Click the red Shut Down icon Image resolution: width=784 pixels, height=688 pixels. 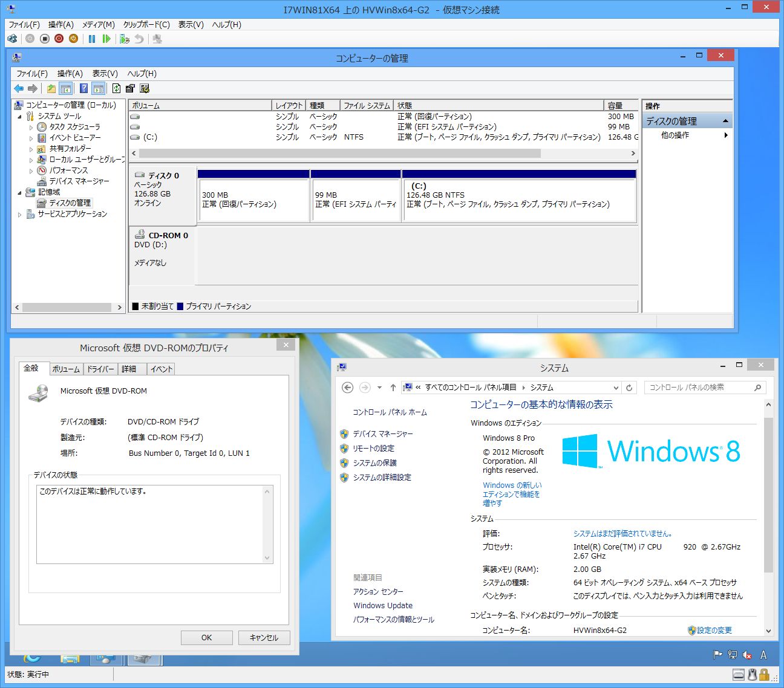[x=59, y=39]
